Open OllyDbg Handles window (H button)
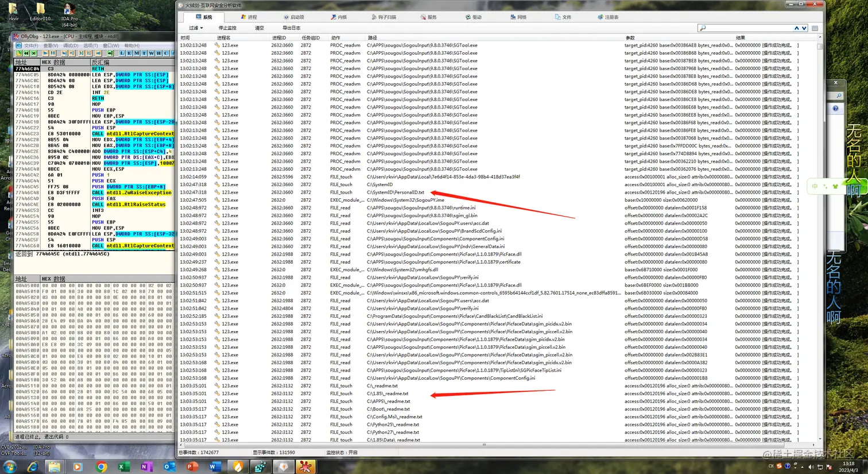Screen dimensions: 868x474 159,53
